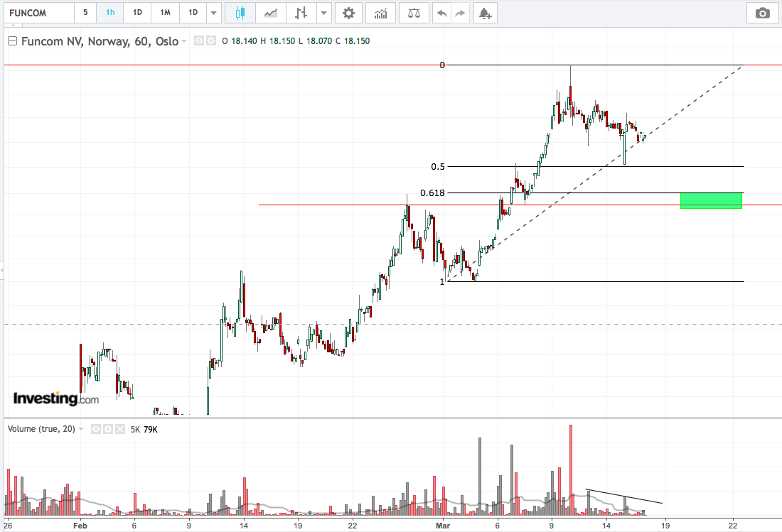Click the FUNCOM symbol search field

[39, 13]
